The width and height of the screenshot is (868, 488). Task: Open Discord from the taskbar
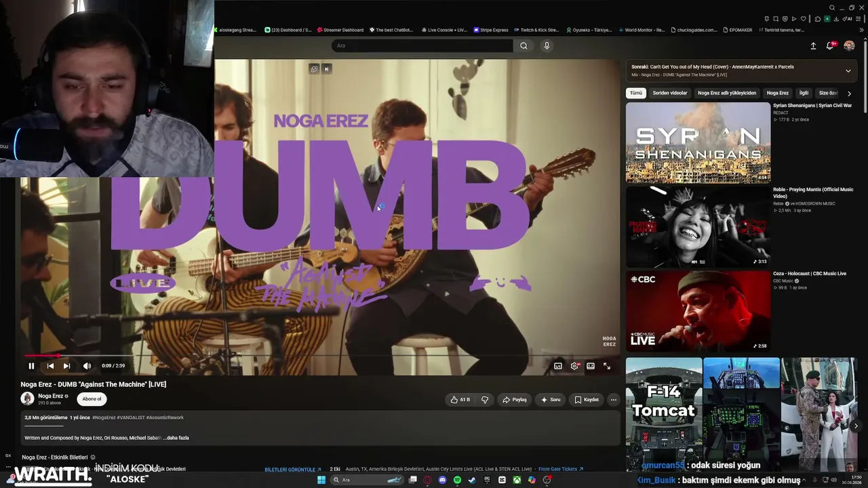[x=442, y=480]
